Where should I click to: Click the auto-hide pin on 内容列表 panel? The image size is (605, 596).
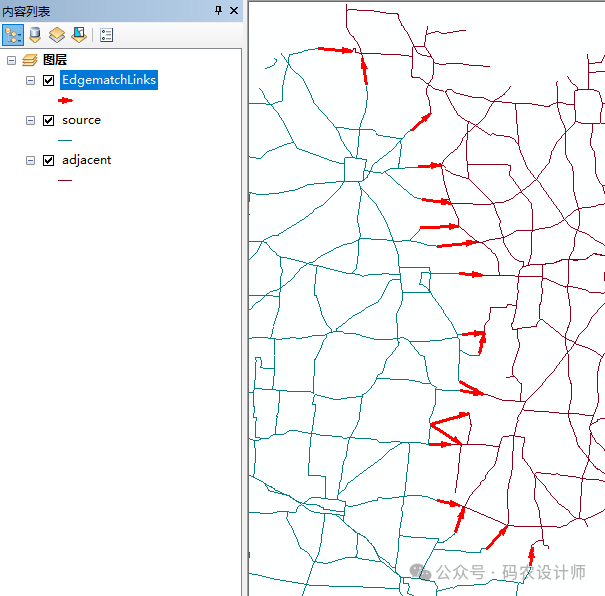[220, 10]
